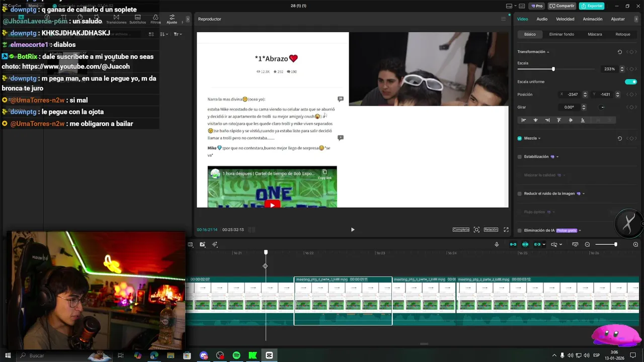Click the Pro badge button
This screenshot has width=644, height=362.
536,6
